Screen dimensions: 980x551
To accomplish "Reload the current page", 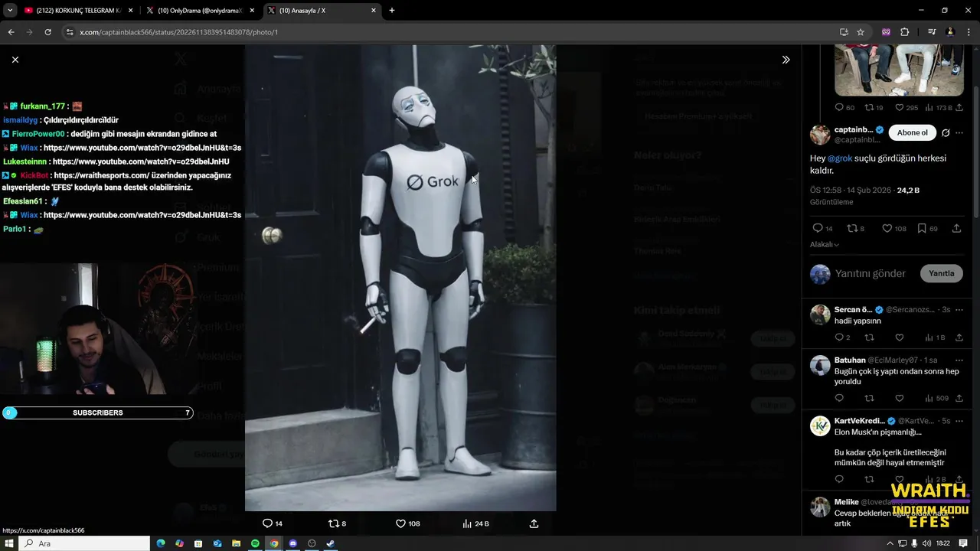I will coord(47,32).
